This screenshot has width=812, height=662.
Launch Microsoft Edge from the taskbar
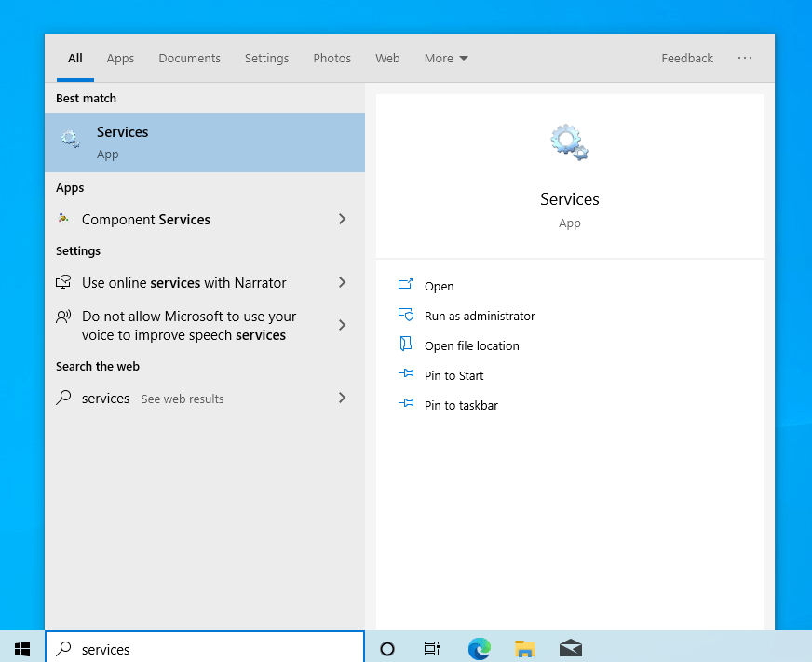[x=480, y=649]
